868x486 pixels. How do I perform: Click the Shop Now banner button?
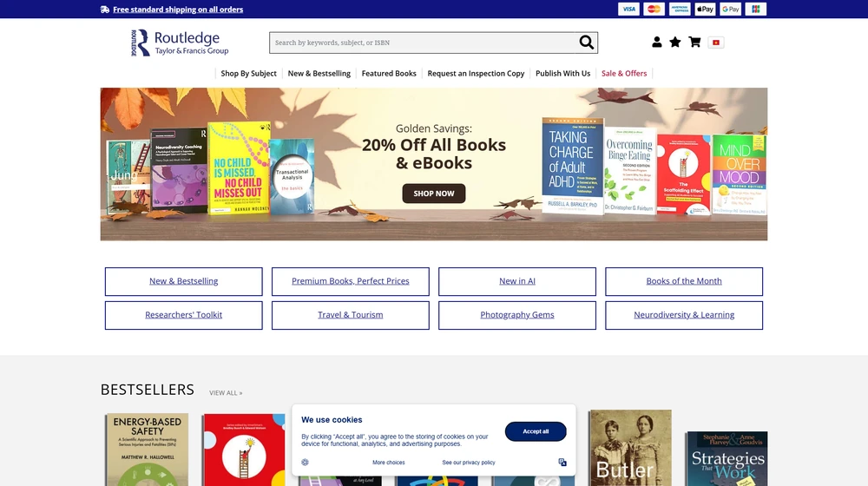pos(433,194)
